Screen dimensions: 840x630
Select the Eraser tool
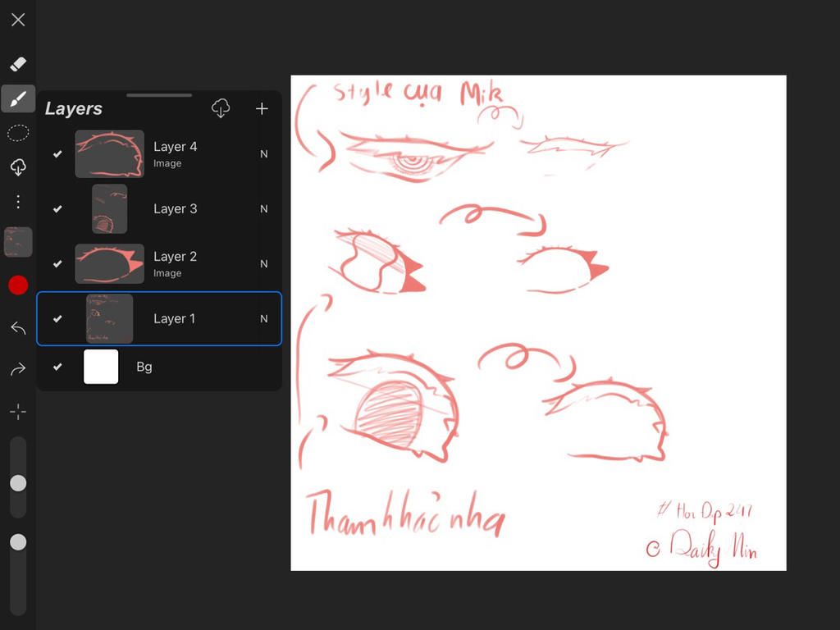pos(18,64)
